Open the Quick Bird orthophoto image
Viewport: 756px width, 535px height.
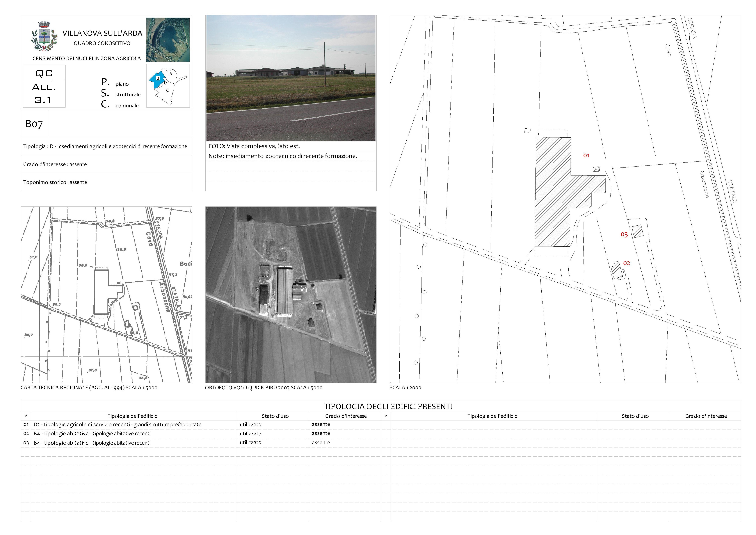click(291, 294)
